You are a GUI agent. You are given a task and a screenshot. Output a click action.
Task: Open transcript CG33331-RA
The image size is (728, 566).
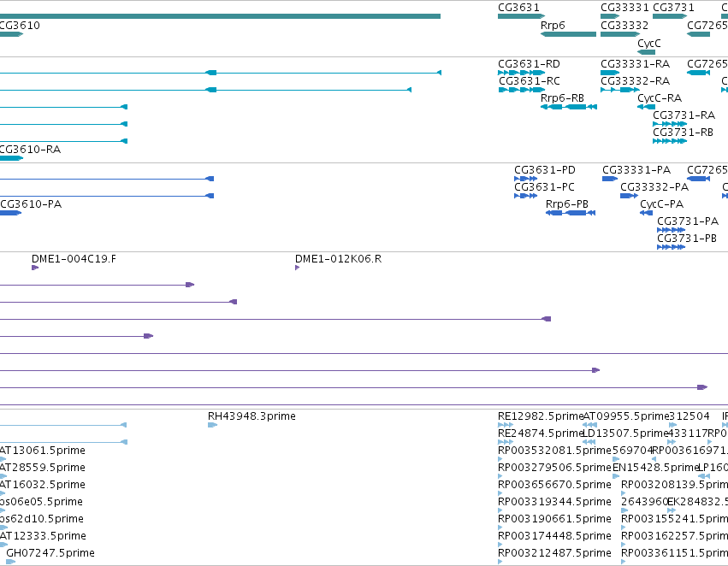click(x=635, y=63)
